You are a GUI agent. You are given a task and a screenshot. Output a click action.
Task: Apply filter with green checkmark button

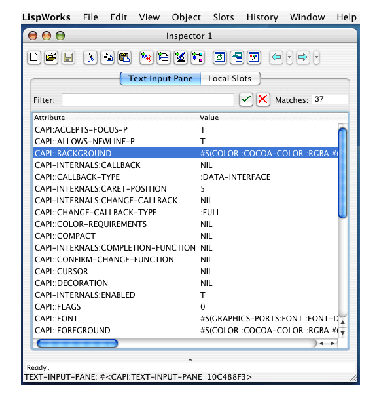[246, 99]
